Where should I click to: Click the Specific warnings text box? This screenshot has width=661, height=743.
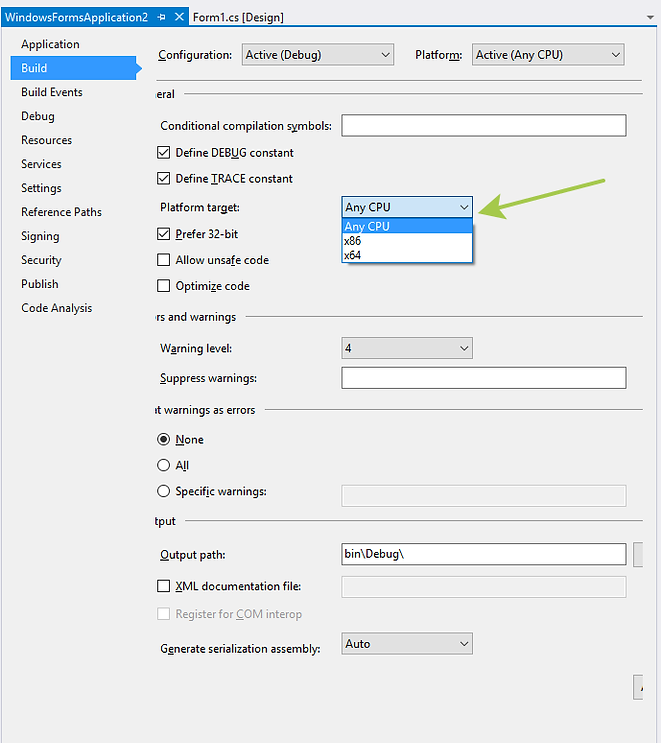pos(484,496)
